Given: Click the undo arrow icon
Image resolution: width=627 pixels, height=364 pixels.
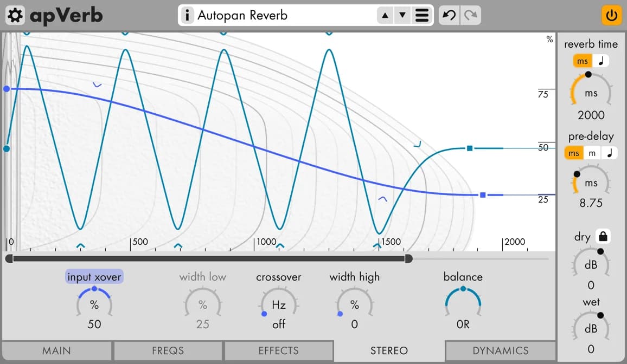Looking at the screenshot, I should (x=449, y=15).
